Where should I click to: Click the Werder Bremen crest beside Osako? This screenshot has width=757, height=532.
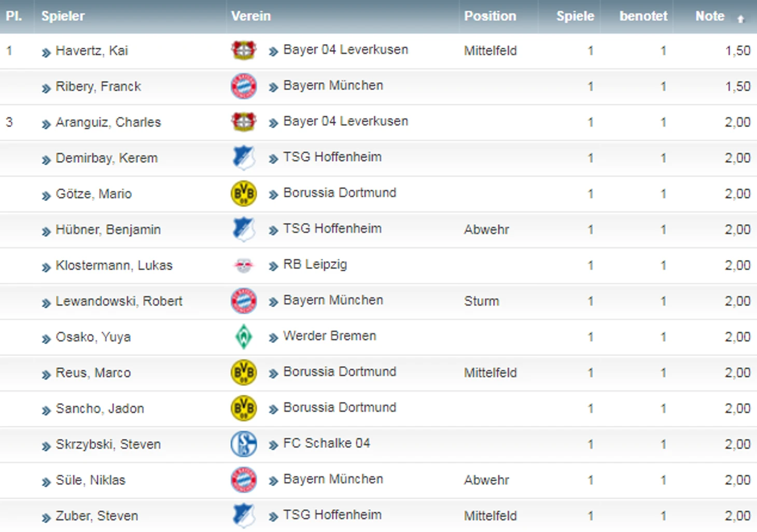click(x=244, y=337)
